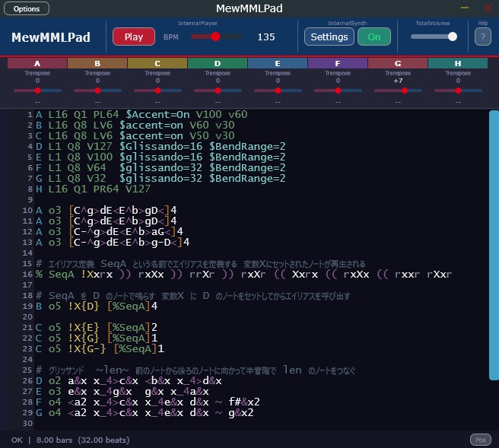The image size is (499, 448).
Task: Place cursor on line 8 'H L16 Q1 PR64 V127'
Action: (93, 189)
